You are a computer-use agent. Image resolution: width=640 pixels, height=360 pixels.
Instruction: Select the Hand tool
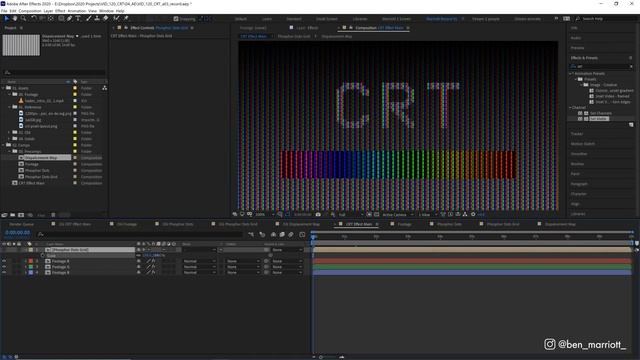(x=15, y=18)
